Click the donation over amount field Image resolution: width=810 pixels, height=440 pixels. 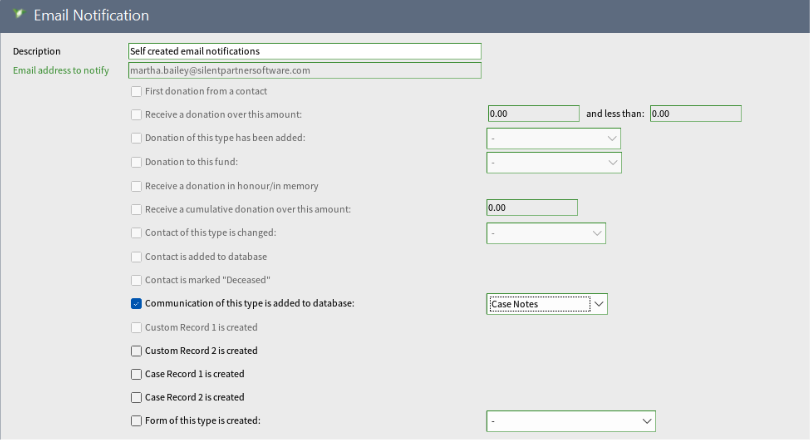tap(534, 114)
